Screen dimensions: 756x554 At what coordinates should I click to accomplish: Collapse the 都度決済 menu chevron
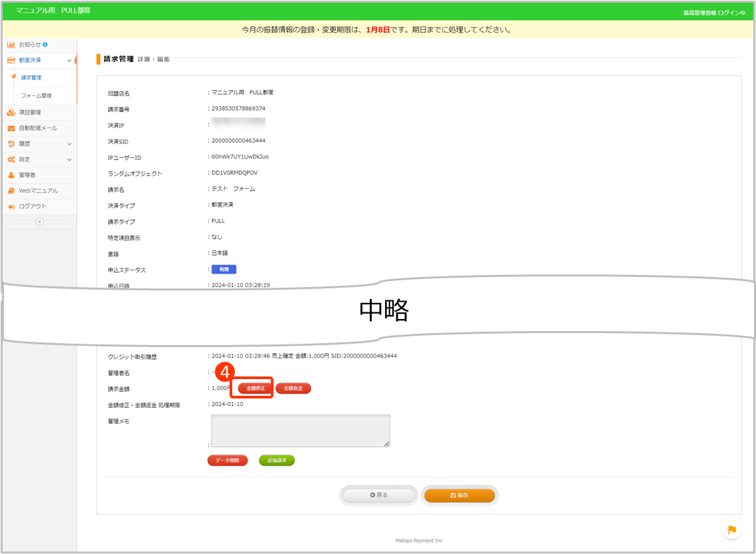[69, 61]
